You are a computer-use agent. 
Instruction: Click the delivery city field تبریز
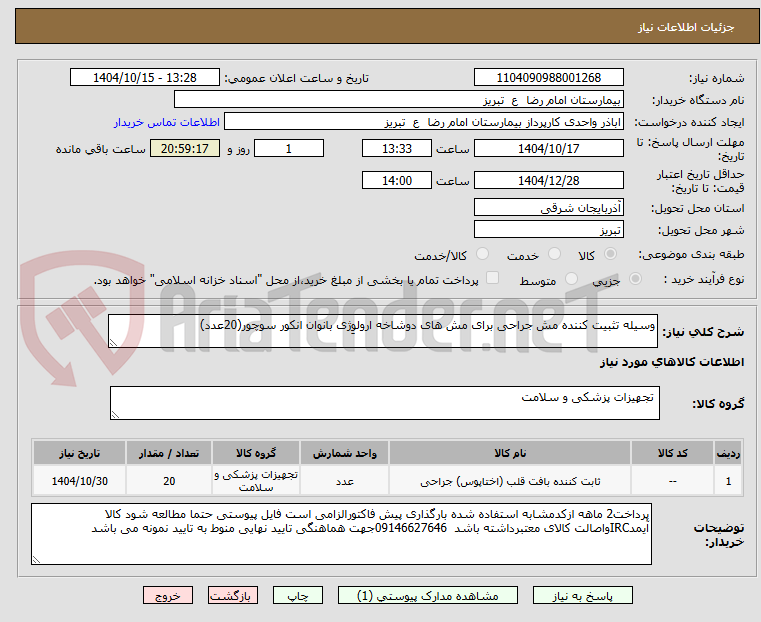[x=548, y=229]
